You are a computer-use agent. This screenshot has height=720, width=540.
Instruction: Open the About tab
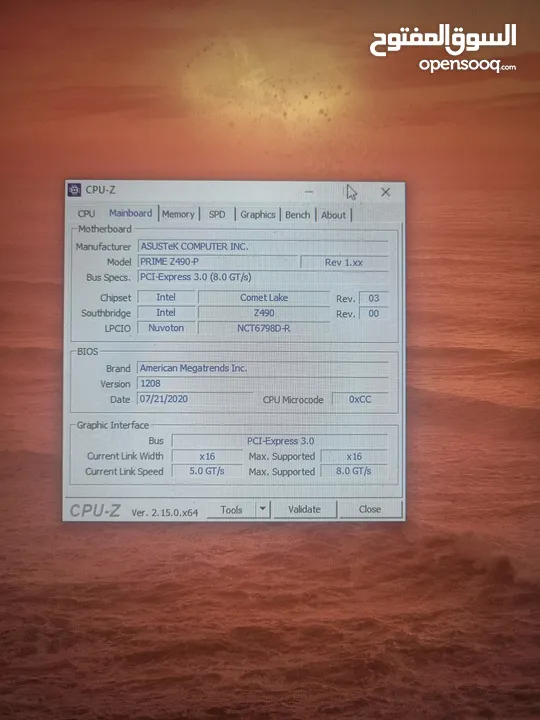(333, 215)
